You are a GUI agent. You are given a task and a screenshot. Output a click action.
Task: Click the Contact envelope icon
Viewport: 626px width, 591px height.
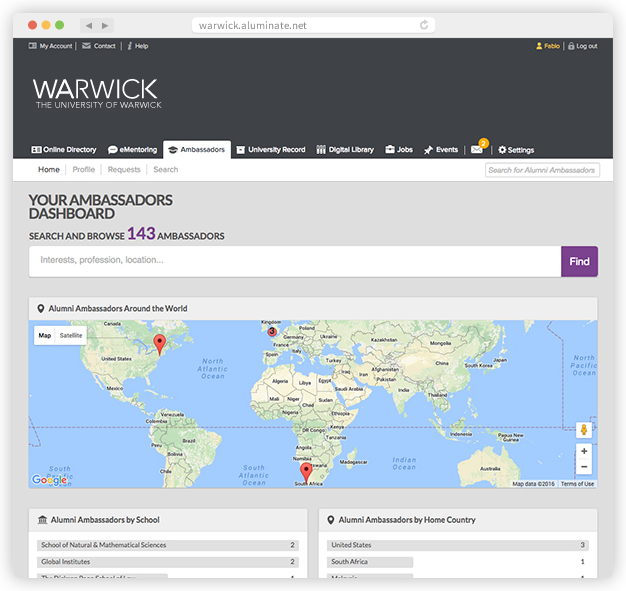(x=86, y=46)
